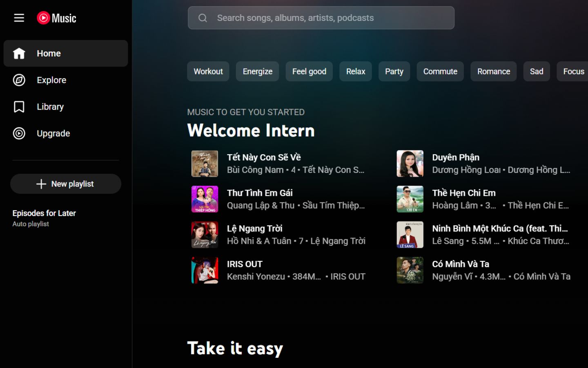The height and width of the screenshot is (368, 588).
Task: Select the Sad mood chip
Action: tap(537, 72)
